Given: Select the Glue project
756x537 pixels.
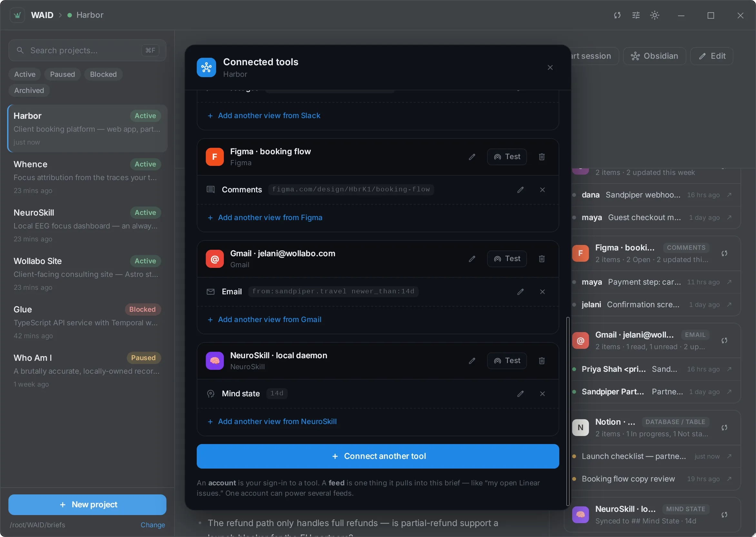Looking at the screenshot, I should (x=87, y=322).
